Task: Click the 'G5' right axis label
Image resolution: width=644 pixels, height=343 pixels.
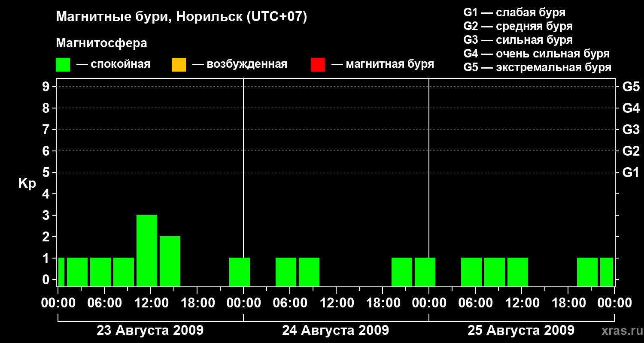Action: point(631,87)
